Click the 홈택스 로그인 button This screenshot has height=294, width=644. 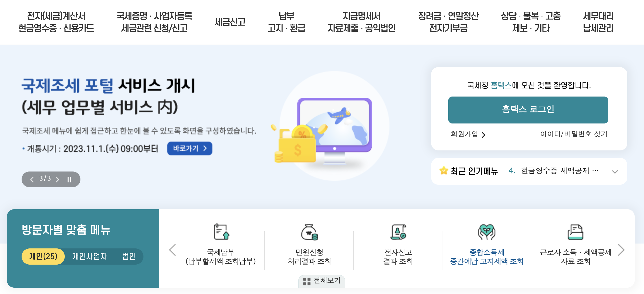point(528,110)
